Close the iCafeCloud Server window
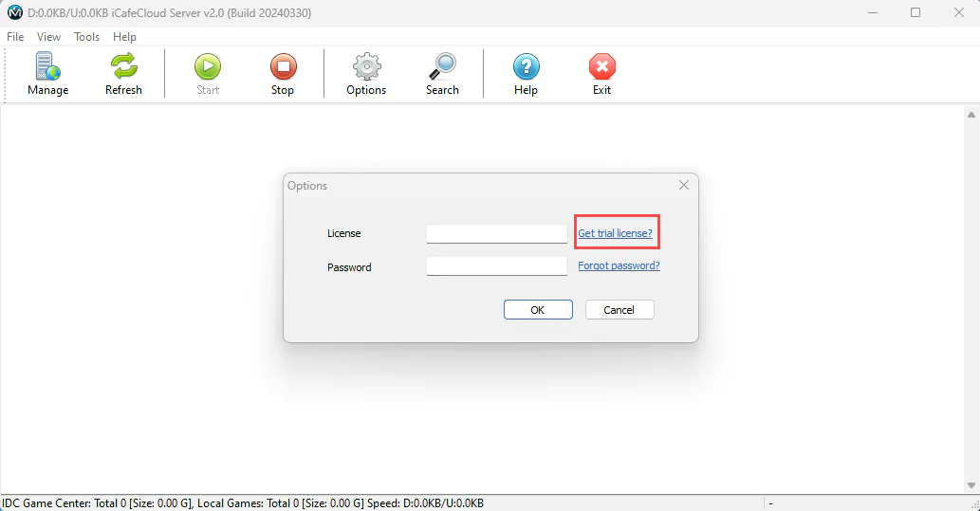Screen dimensions: 980x511 pos(959,12)
